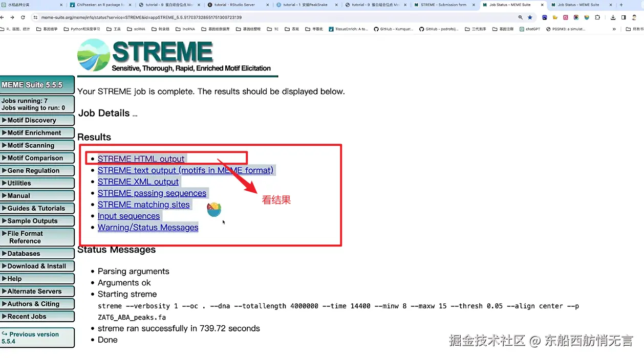Image resolution: width=644 pixels, height=358 pixels.
Task: Expand the Job Details section
Action: point(108,114)
